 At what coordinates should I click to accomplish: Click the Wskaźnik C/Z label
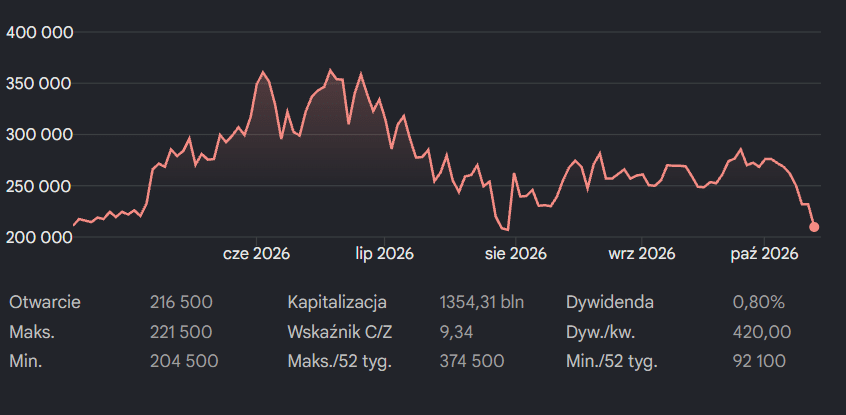[340, 332]
